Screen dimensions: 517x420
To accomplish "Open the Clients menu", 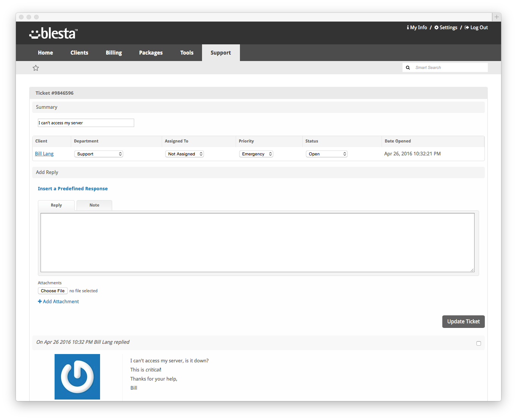I will click(79, 53).
